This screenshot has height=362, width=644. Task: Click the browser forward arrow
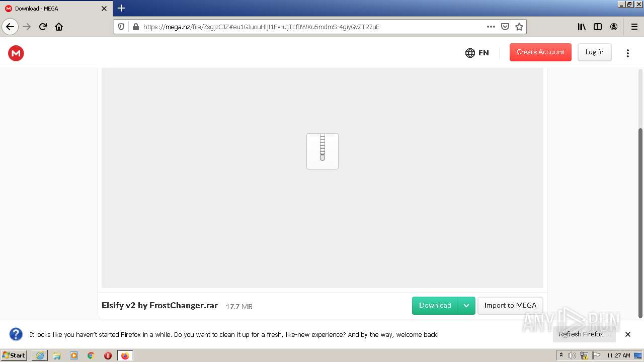27,27
